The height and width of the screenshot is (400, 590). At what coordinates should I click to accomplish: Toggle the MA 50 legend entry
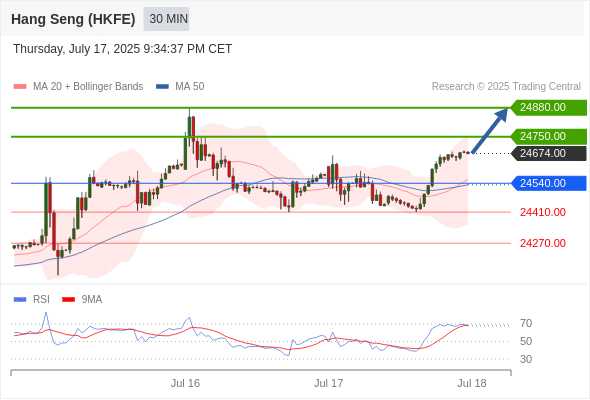[180, 87]
